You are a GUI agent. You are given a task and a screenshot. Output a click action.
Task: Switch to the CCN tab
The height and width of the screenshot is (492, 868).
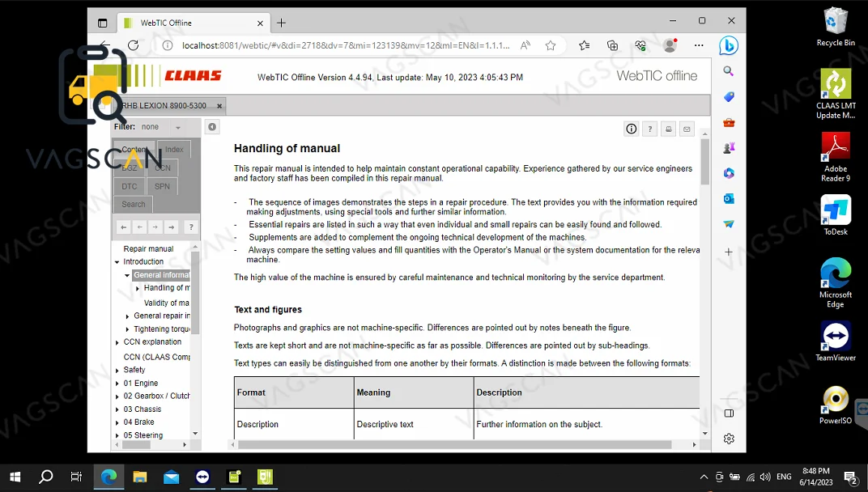(163, 168)
